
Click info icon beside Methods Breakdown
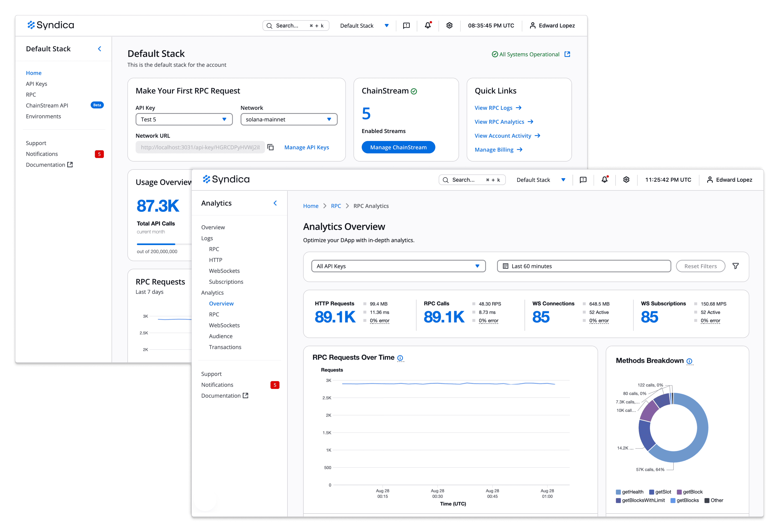click(x=689, y=361)
